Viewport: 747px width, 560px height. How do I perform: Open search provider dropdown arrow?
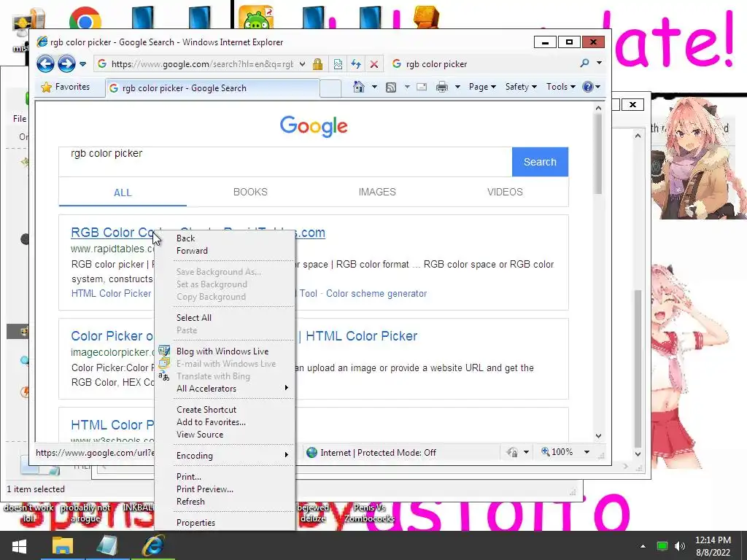pos(599,63)
